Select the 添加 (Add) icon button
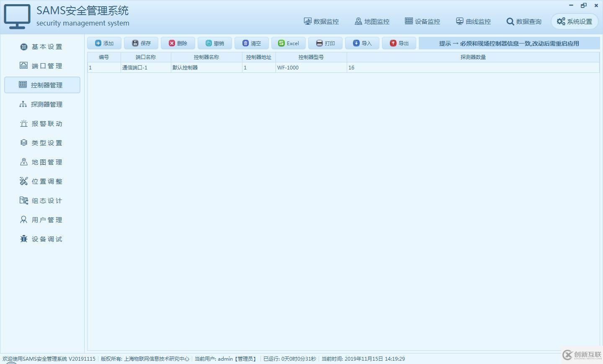This screenshot has height=364, width=603. (104, 43)
